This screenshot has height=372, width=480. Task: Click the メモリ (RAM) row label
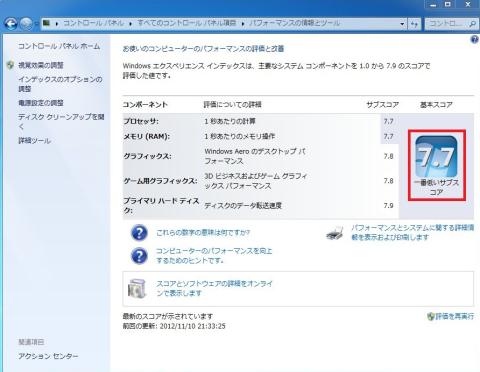tap(147, 136)
